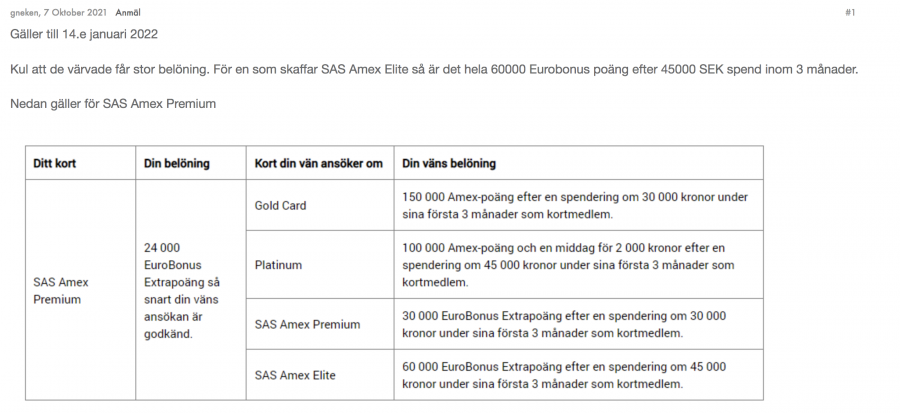Viewport: 900px width, 413px height.
Task: Click the SAS Amex Elite table cell
Action: 296,375
